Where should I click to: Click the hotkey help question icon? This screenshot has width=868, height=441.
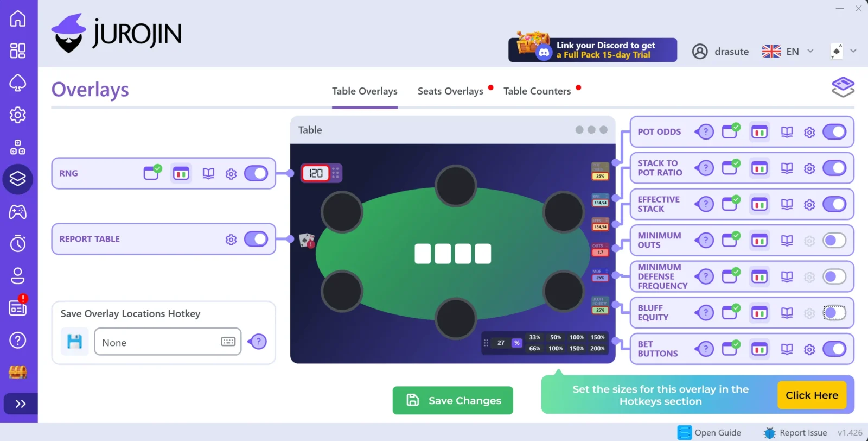258,342
